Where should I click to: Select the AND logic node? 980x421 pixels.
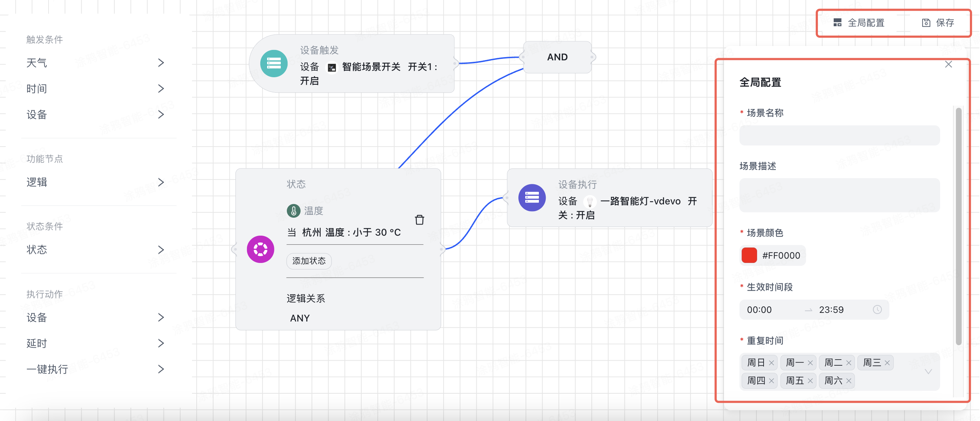[x=557, y=57]
